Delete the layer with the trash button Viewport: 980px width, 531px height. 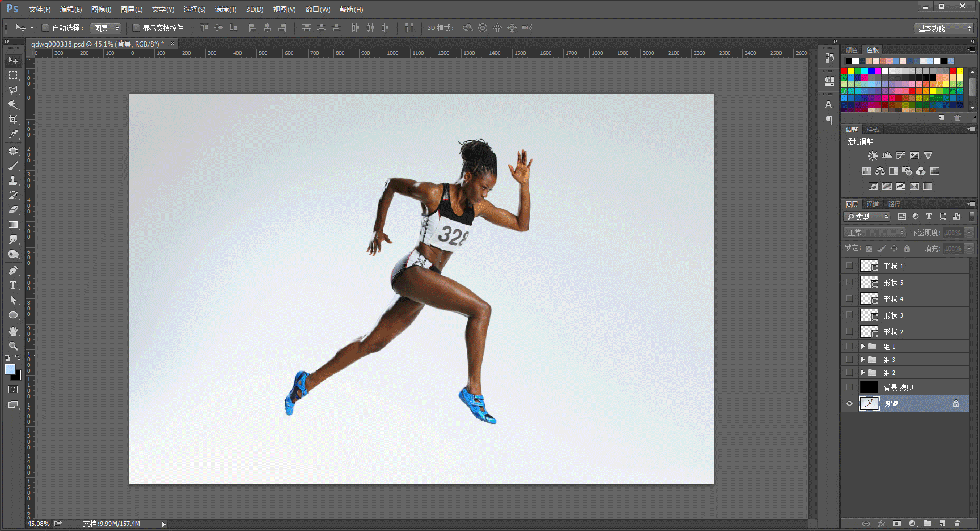click(x=958, y=524)
